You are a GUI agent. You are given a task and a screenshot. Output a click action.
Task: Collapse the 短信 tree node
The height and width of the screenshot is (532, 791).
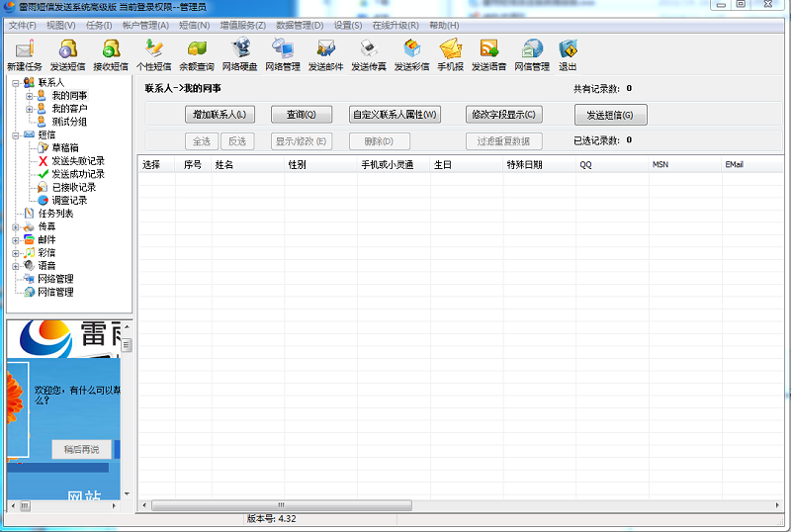pyautogui.click(x=16, y=135)
